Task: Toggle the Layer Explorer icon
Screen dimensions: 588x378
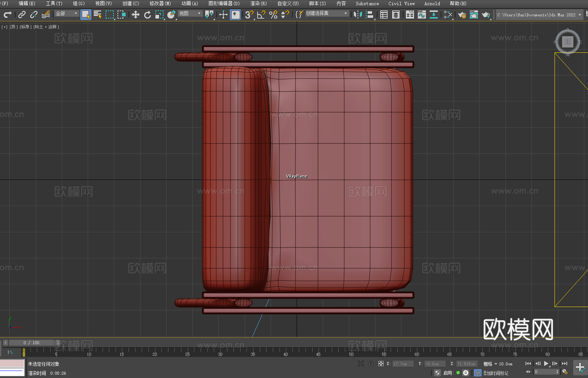Action: pos(396,14)
